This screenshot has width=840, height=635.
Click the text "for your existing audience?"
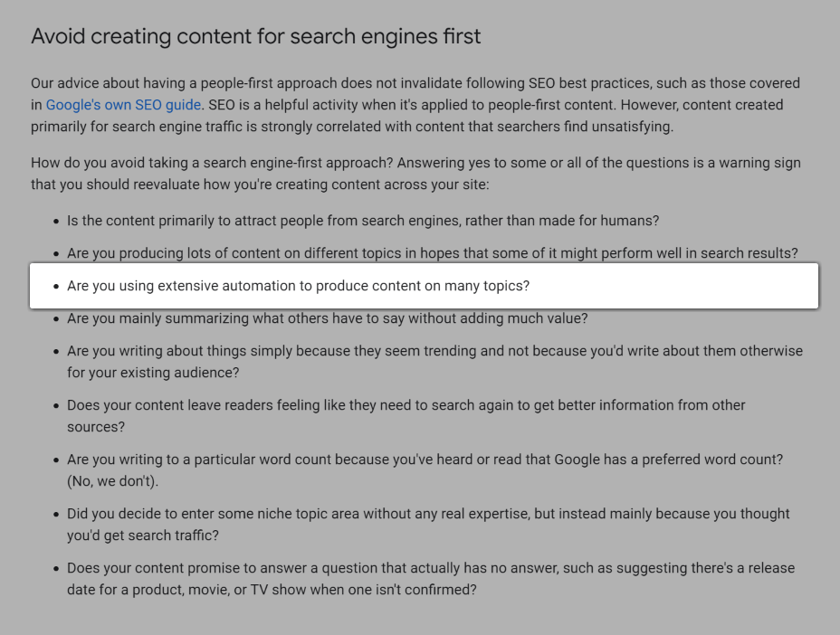click(x=152, y=373)
